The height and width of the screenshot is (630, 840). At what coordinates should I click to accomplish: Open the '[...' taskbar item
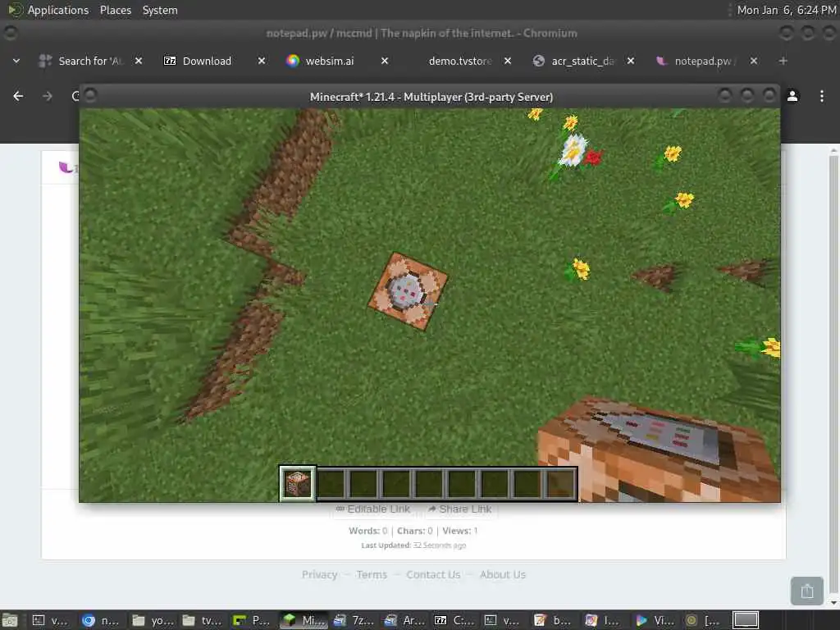pyautogui.click(x=705, y=620)
